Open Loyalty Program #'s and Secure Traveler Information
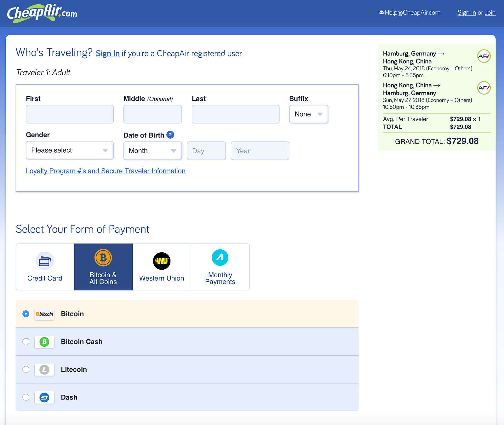The height and width of the screenshot is (425, 504). [x=106, y=171]
